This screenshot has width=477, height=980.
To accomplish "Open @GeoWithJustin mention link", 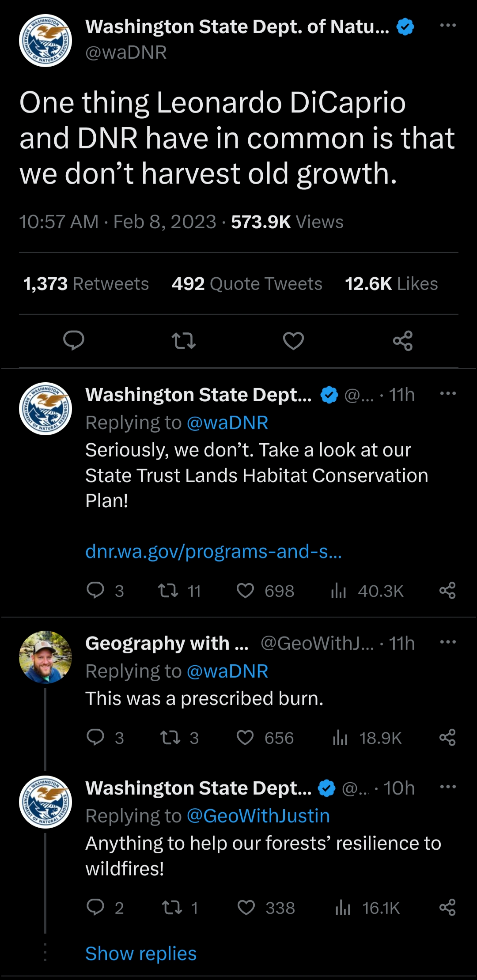I will [258, 816].
